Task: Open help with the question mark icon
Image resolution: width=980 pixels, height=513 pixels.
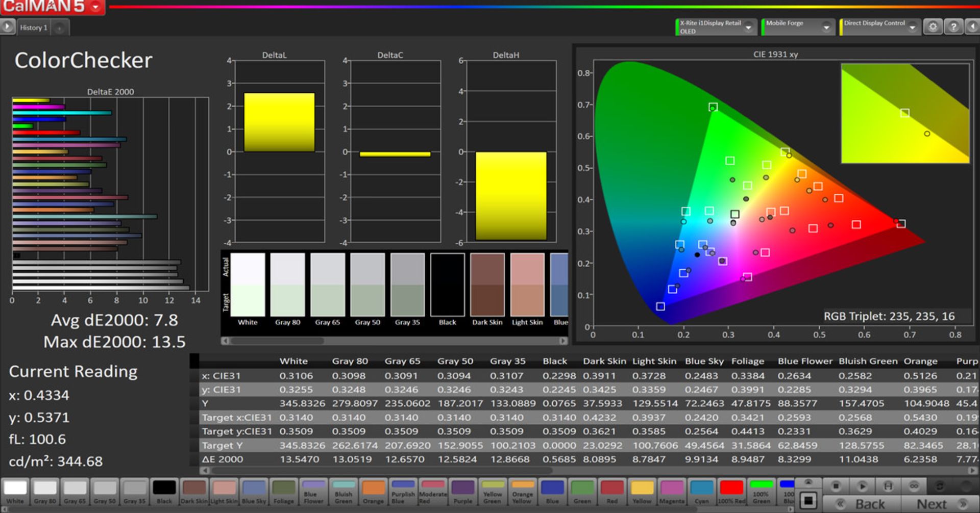Action: coord(953,27)
